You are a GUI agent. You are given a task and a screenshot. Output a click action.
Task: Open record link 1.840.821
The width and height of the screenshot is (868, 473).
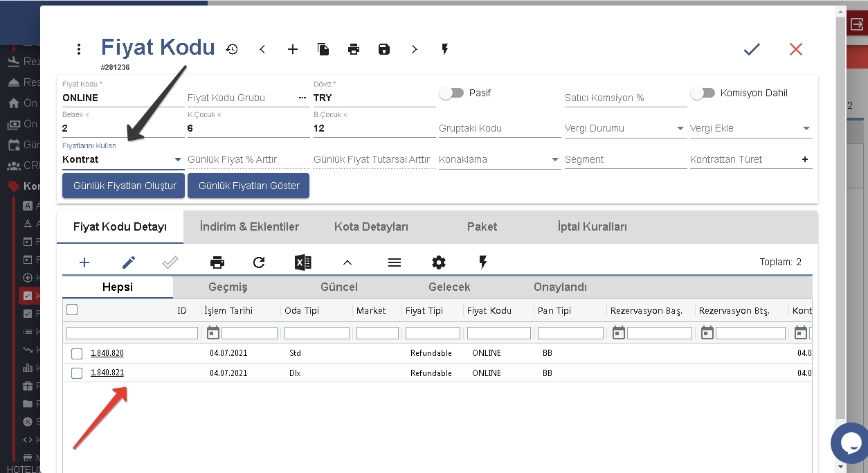(107, 373)
